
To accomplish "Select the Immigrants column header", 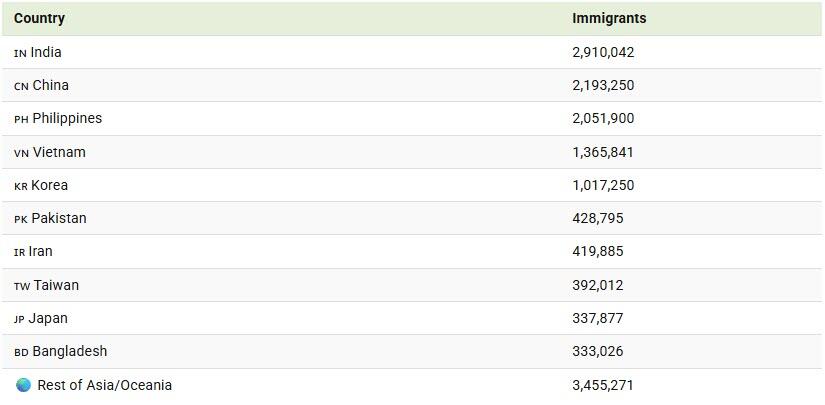I will (x=609, y=18).
